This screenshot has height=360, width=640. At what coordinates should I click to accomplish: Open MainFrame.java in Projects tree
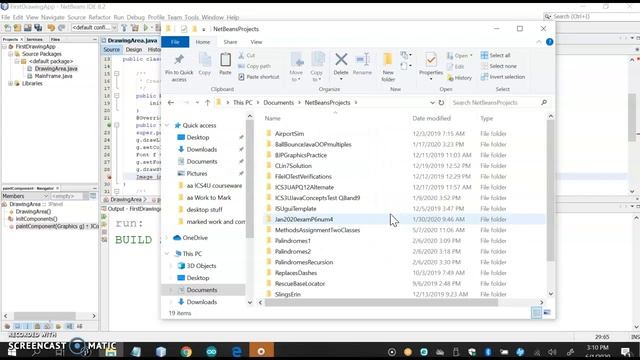click(53, 76)
